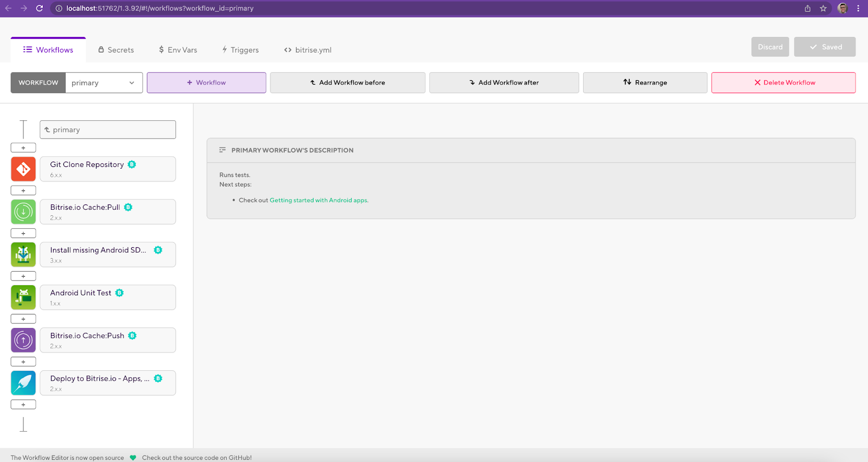Reload the page with browser refresh icon
This screenshot has height=462, width=868.
click(x=40, y=8)
